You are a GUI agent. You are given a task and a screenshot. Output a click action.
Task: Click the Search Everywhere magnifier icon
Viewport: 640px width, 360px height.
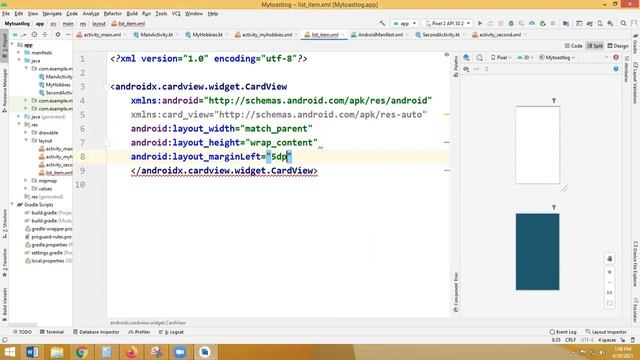tap(623, 24)
